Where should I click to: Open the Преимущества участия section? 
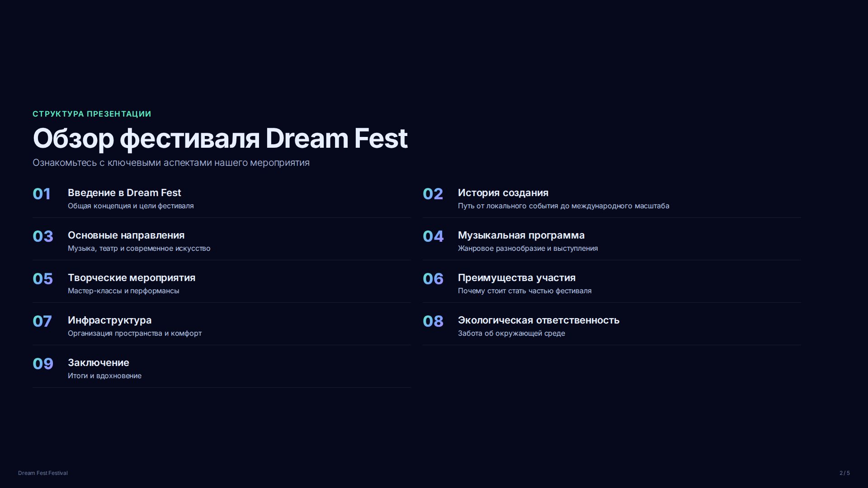coord(612,284)
